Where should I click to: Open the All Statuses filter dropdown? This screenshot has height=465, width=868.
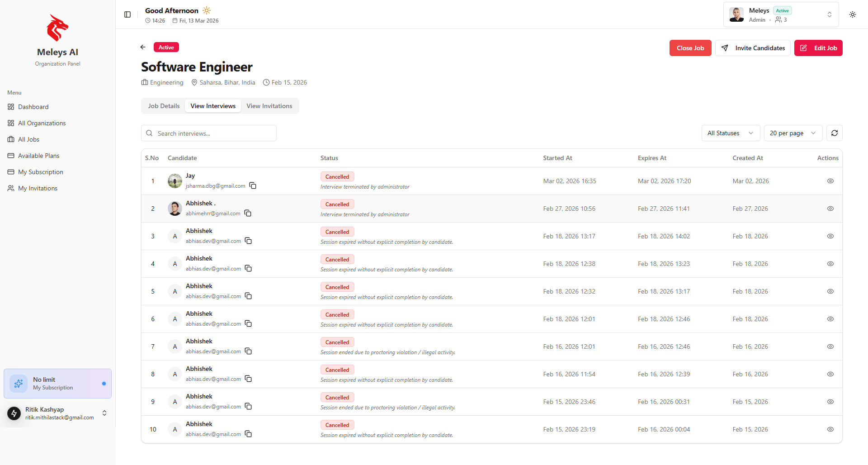pyautogui.click(x=730, y=133)
